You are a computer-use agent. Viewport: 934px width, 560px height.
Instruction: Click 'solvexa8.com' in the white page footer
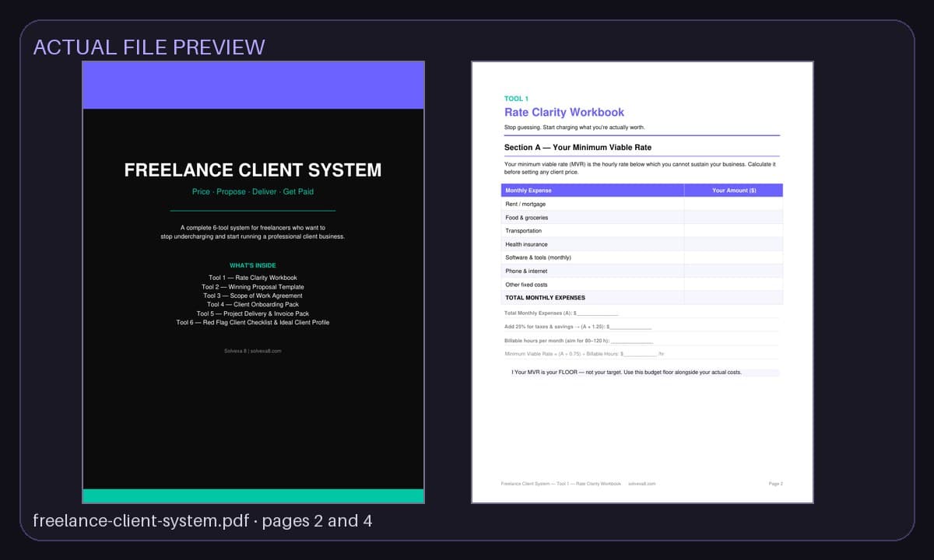point(642,484)
